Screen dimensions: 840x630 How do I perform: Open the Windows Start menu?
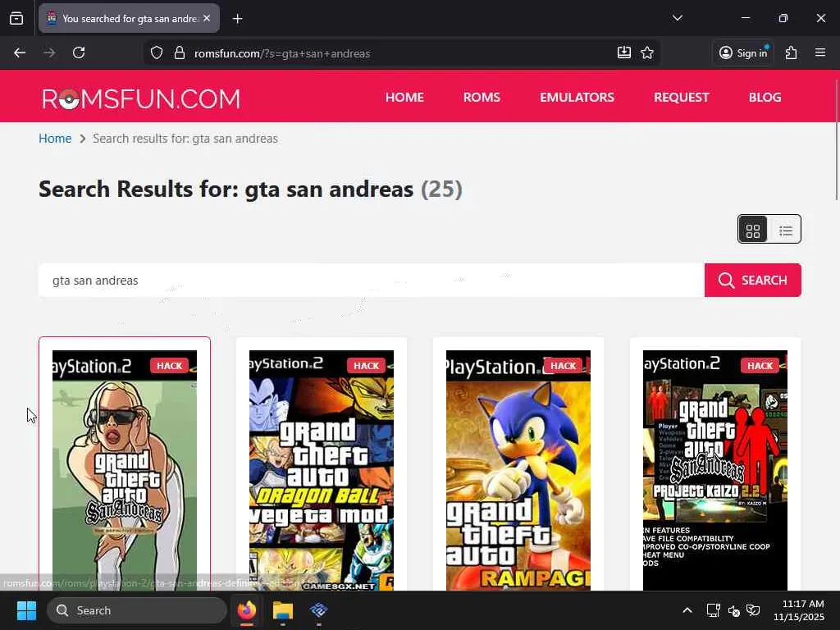click(x=26, y=610)
